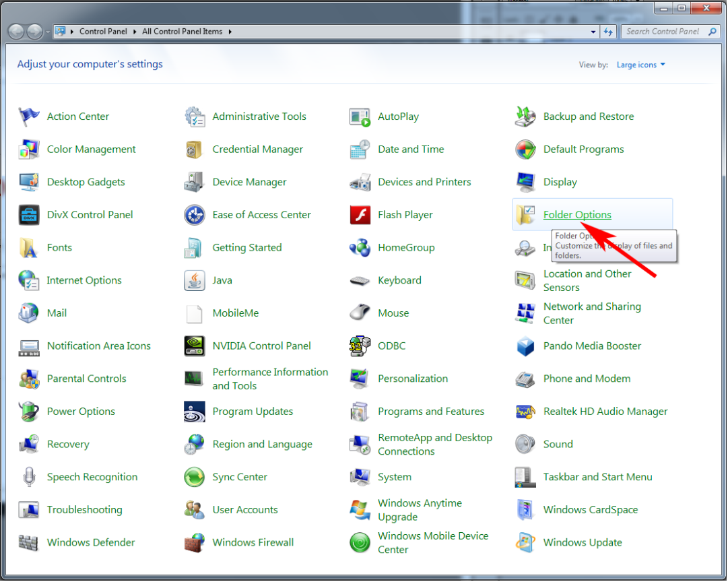Open the Speech Recognition microphone icon
This screenshot has height=582, width=728.
(29, 478)
